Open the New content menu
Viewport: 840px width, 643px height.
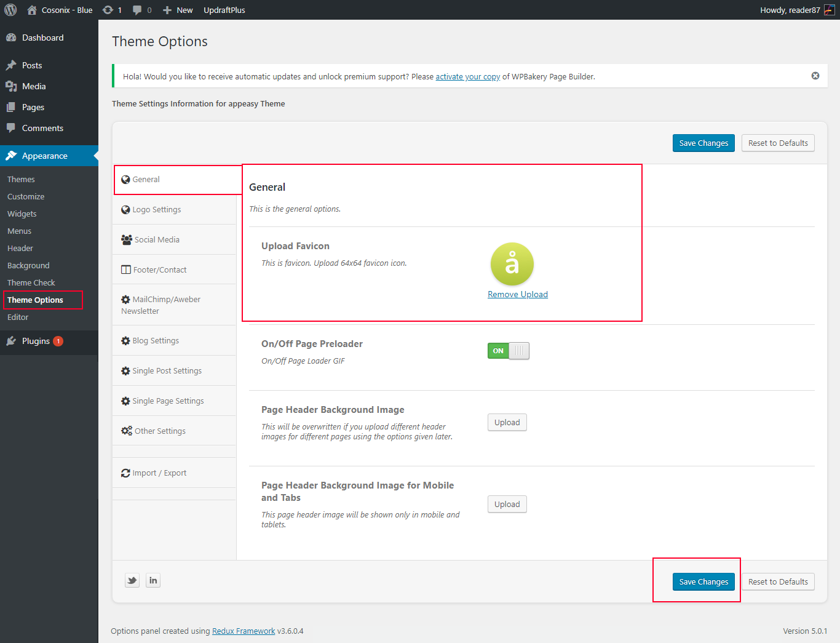[178, 10]
